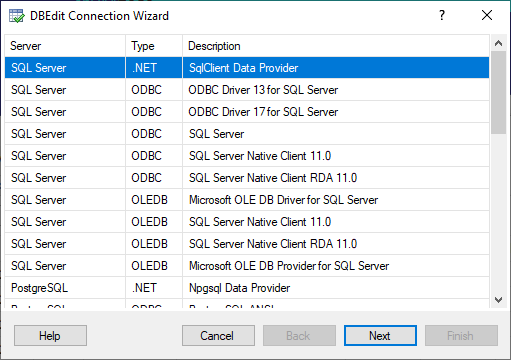
Task: Click ODBC type cell in Driver 13 row
Action: [154, 90]
